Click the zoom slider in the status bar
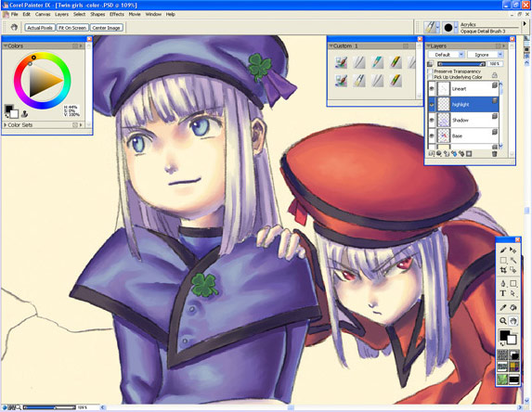 coord(49,407)
